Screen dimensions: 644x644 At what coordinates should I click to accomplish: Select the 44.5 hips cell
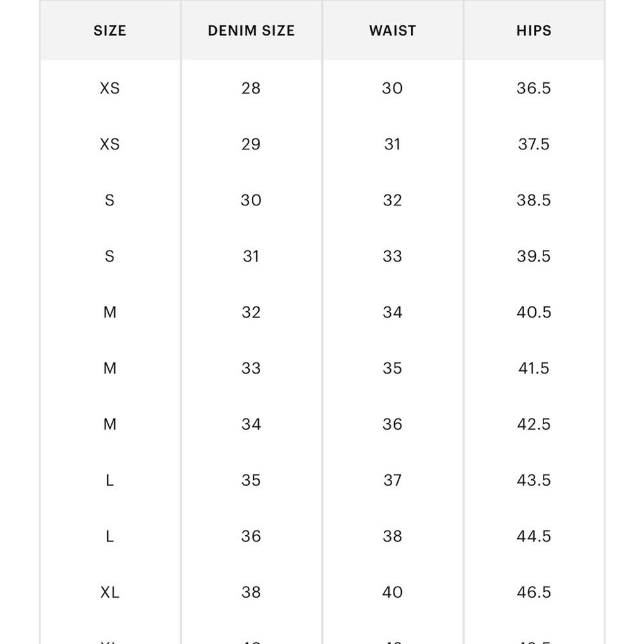(533, 536)
